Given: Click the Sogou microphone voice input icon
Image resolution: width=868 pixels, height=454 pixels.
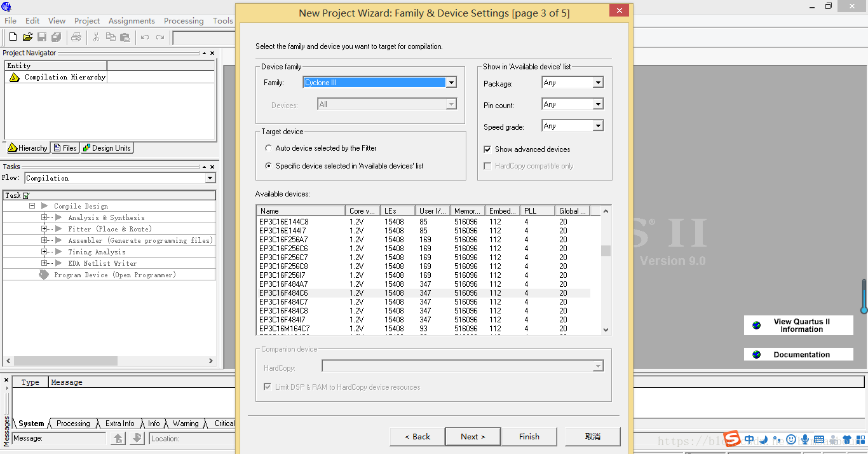Looking at the screenshot, I should (805, 439).
